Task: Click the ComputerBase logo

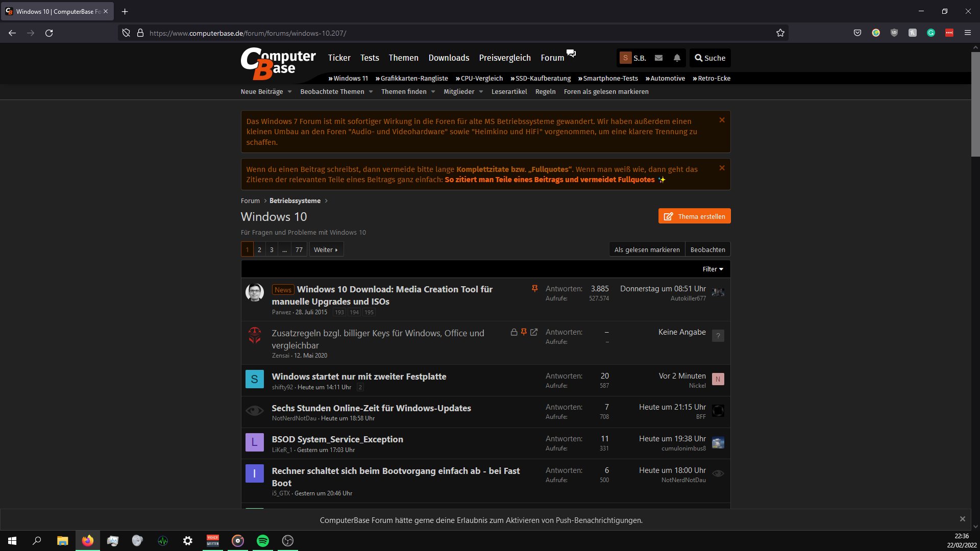Action: pos(278,63)
